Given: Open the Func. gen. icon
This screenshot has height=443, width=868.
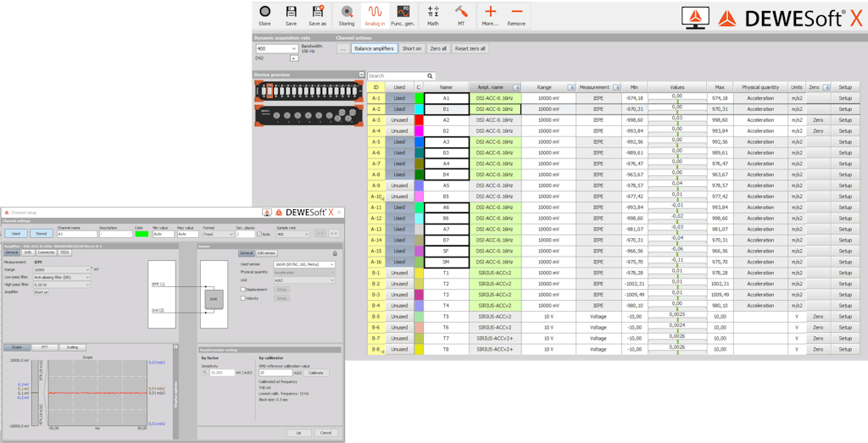Looking at the screenshot, I should coord(403,12).
